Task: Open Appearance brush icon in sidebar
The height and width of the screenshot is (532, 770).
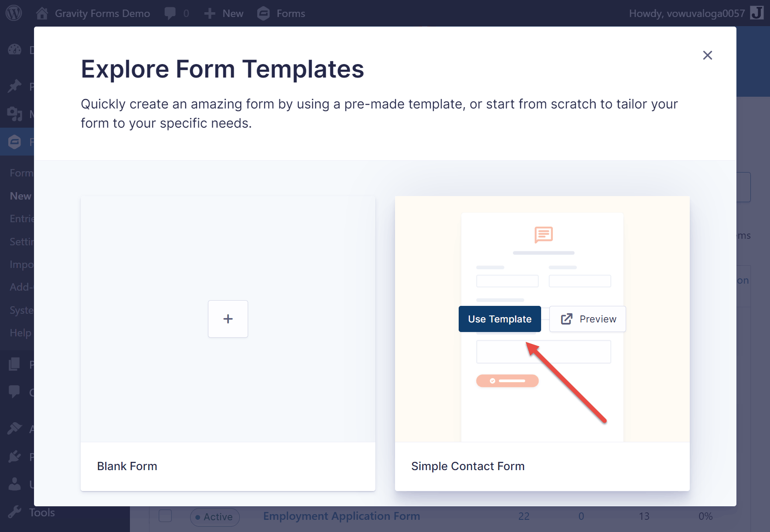Action: click(14, 428)
